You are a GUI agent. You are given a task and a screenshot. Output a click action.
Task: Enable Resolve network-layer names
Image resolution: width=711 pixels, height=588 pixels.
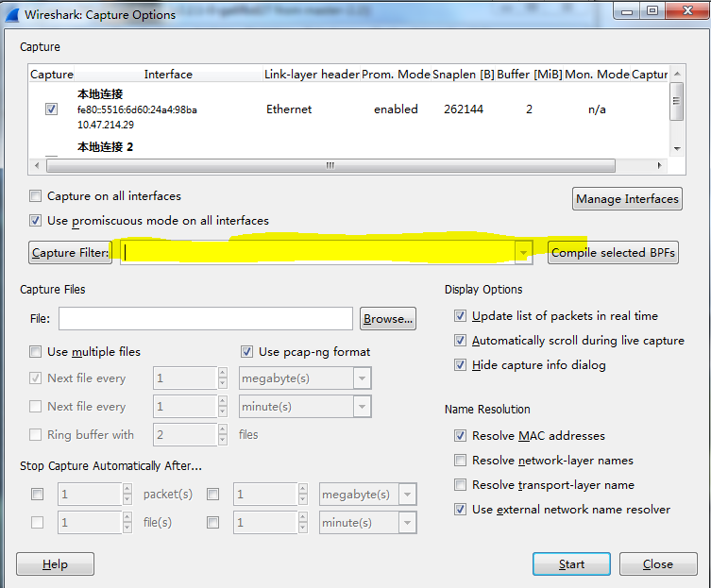[x=460, y=461]
